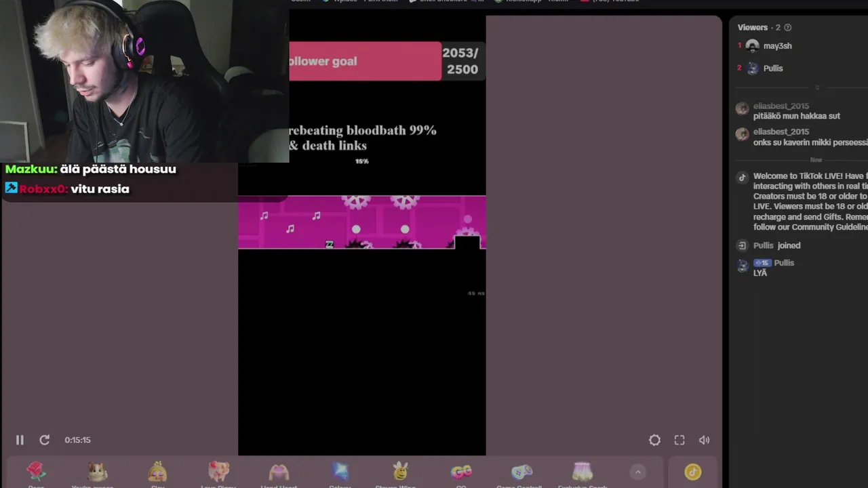Click eliasbest_2015 on the 'onks su kaverin' message
This screenshot has width=868, height=488.
(x=781, y=132)
